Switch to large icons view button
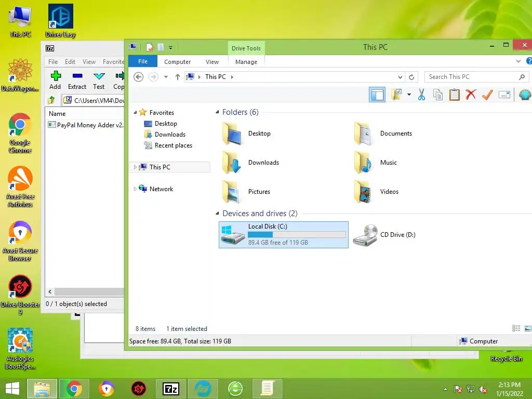 (528, 328)
